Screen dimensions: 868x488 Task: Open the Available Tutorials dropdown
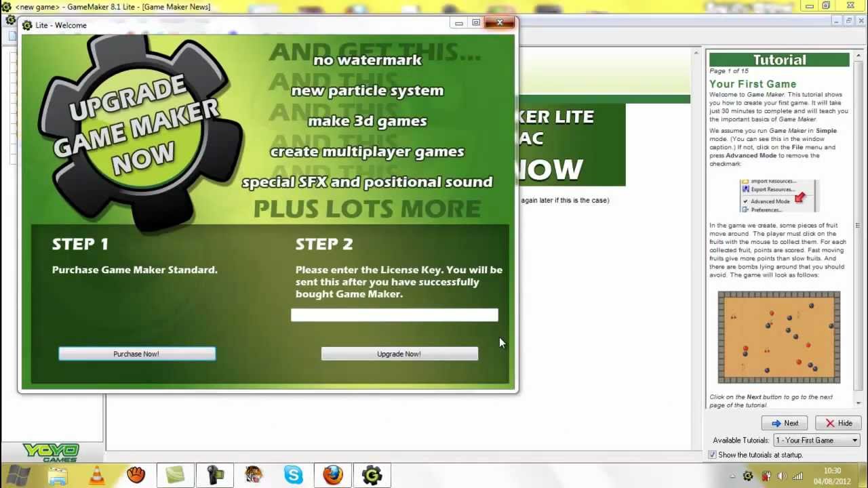[x=817, y=441]
